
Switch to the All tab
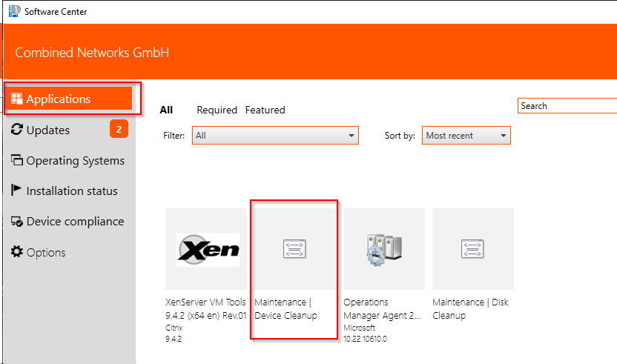(x=166, y=110)
